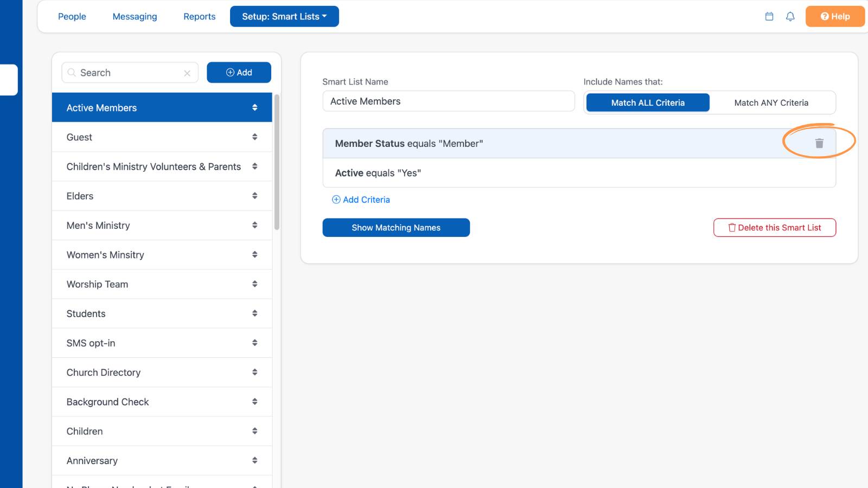Click the orange Help button
The height and width of the screenshot is (488, 868).
pyautogui.click(x=835, y=16)
